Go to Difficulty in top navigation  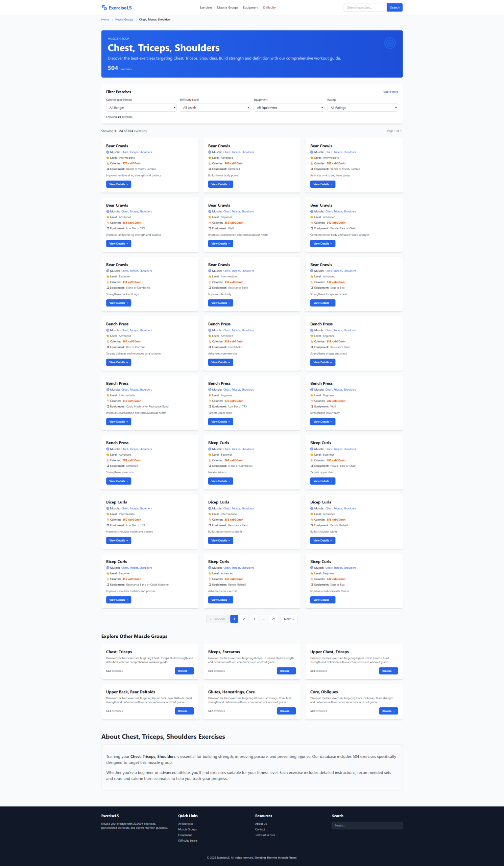click(269, 7)
